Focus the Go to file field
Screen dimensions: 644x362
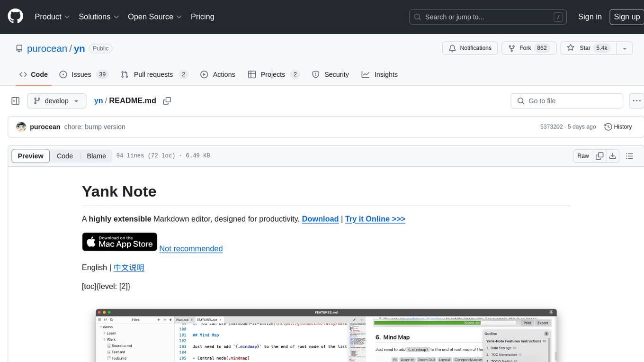coord(567,101)
